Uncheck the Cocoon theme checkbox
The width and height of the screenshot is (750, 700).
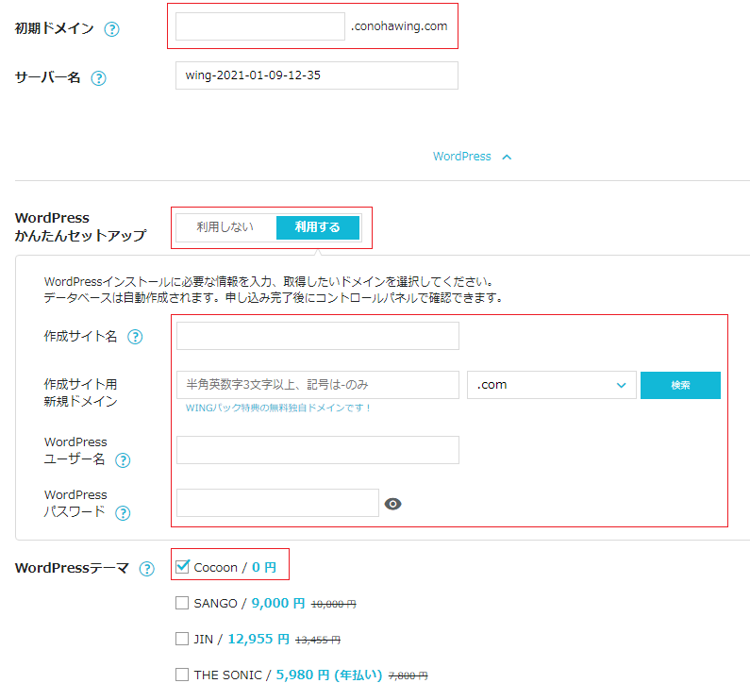182,566
